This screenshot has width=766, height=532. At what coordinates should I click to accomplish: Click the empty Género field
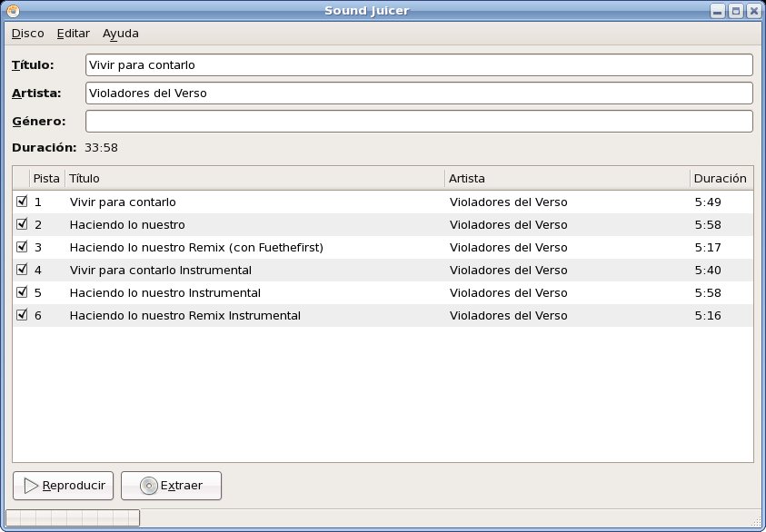click(418, 122)
